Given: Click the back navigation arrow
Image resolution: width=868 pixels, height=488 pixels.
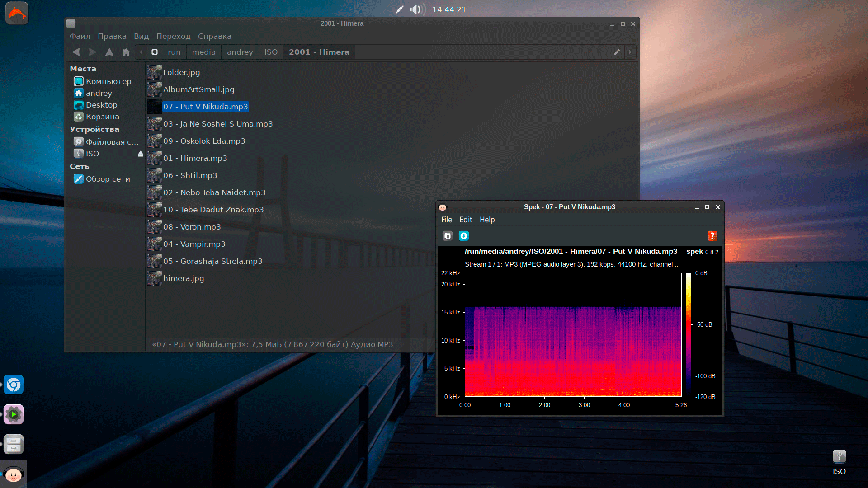Looking at the screenshot, I should point(76,52).
